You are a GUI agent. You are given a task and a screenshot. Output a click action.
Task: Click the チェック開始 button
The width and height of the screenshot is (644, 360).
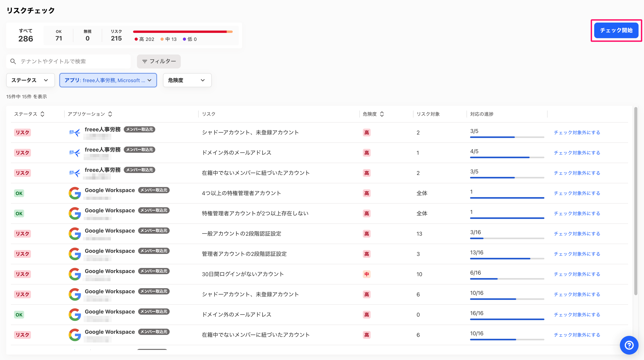click(616, 30)
